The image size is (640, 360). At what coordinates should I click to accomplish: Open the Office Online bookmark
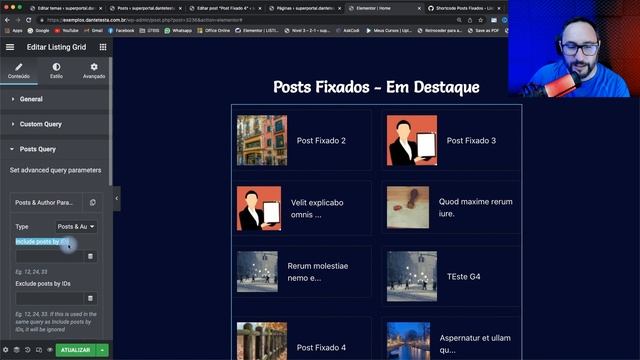pyautogui.click(x=214, y=31)
